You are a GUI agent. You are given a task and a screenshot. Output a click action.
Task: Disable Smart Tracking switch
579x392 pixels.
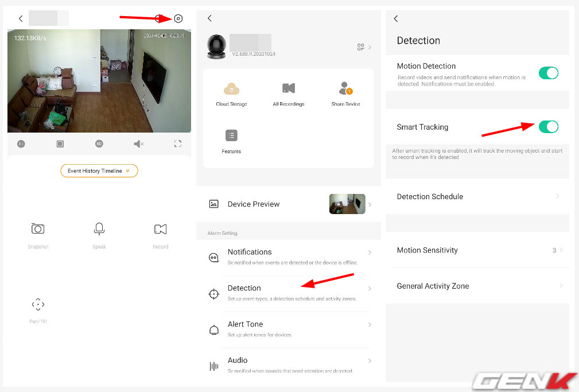pyautogui.click(x=548, y=127)
